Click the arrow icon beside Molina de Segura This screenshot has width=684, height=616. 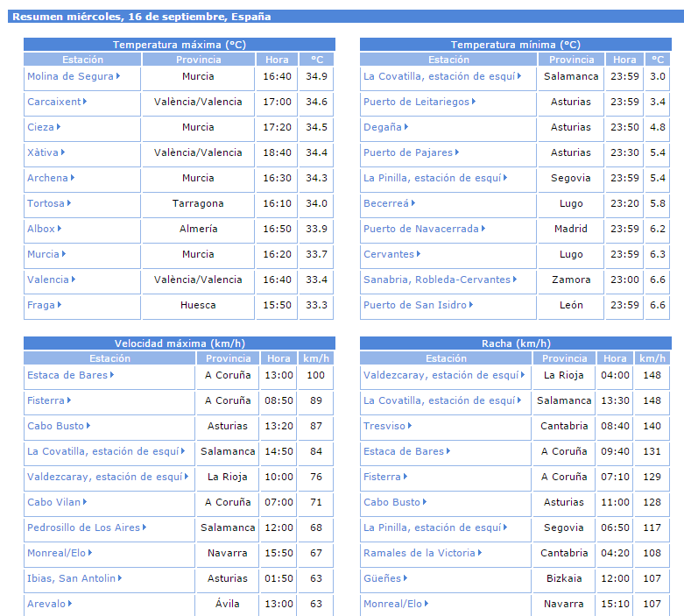(118, 76)
